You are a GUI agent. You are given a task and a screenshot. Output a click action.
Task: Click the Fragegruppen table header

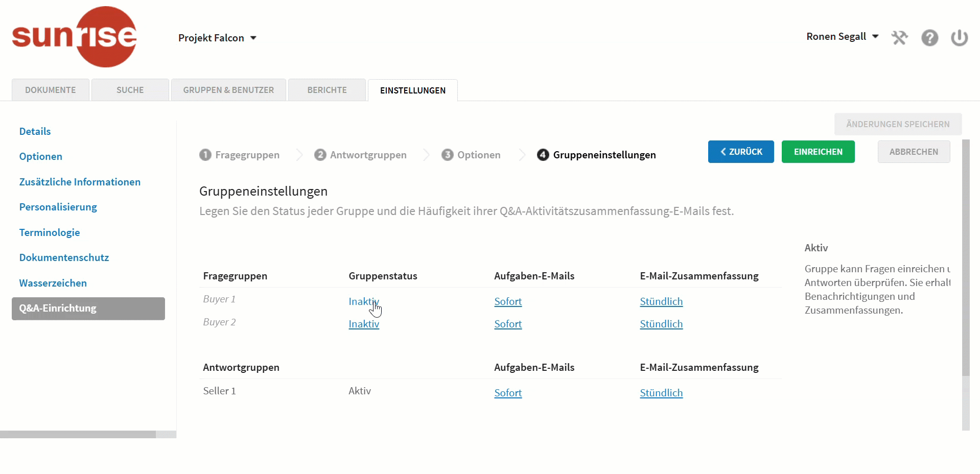(235, 276)
